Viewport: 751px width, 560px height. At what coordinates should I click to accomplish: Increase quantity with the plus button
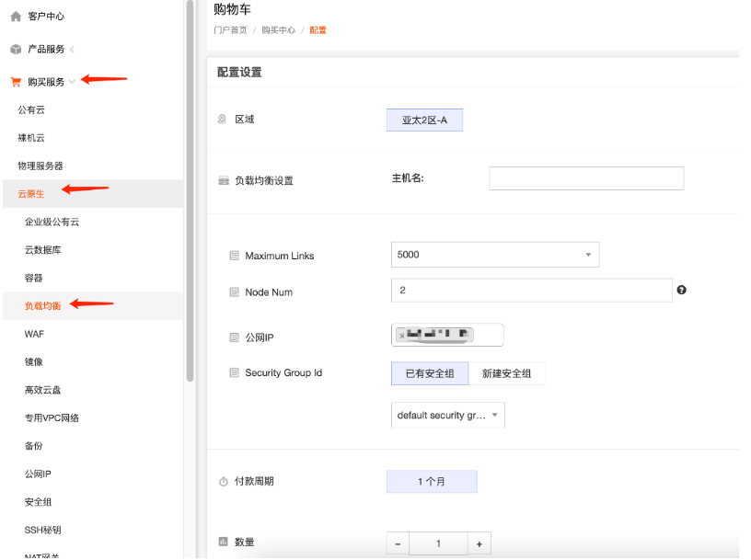pos(479,543)
